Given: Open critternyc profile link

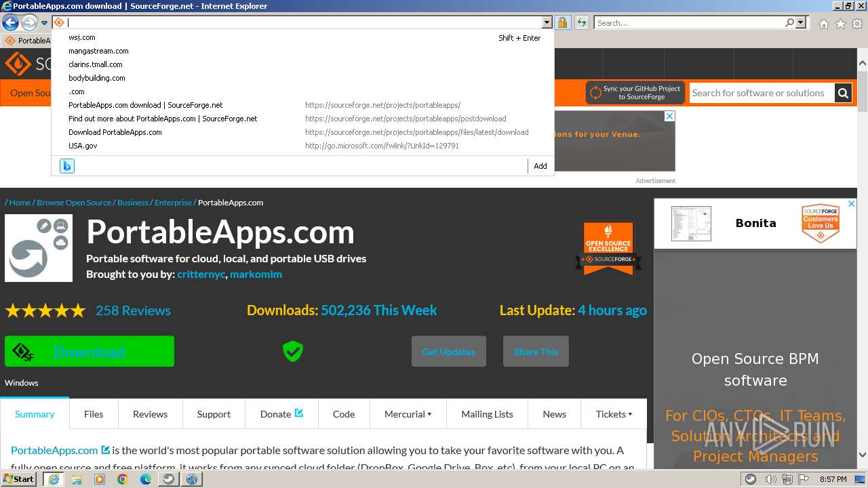Looking at the screenshot, I should click(x=201, y=274).
